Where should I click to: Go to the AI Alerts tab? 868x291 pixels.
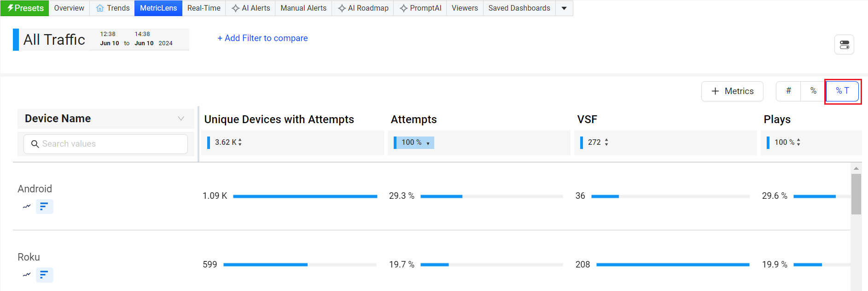point(250,8)
